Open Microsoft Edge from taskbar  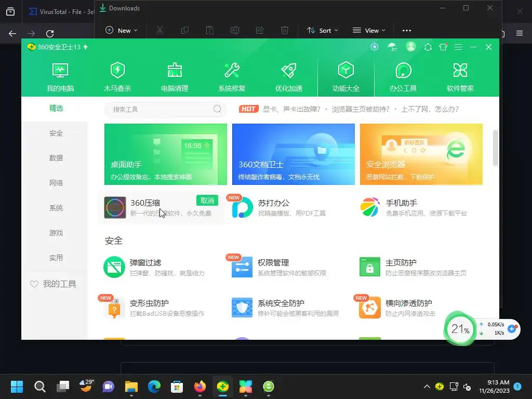[x=154, y=387]
